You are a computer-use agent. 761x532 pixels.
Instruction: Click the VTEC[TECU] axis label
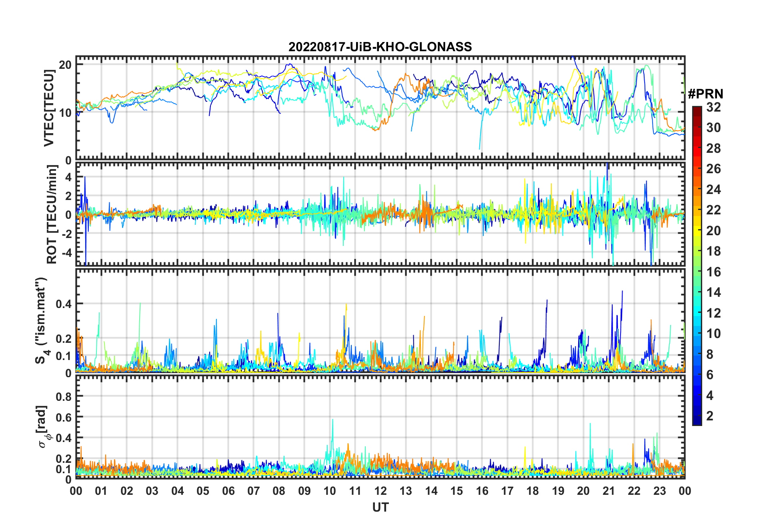pyautogui.click(x=49, y=108)
